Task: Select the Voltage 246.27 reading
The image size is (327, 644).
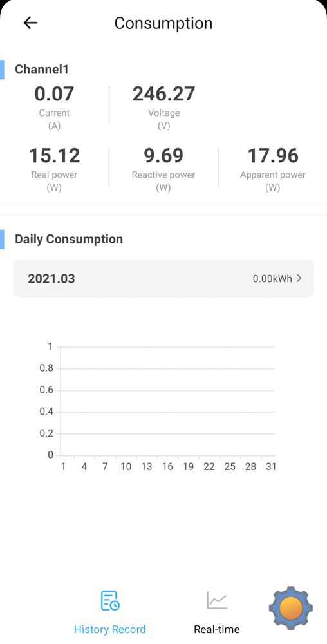Action: [x=163, y=93]
